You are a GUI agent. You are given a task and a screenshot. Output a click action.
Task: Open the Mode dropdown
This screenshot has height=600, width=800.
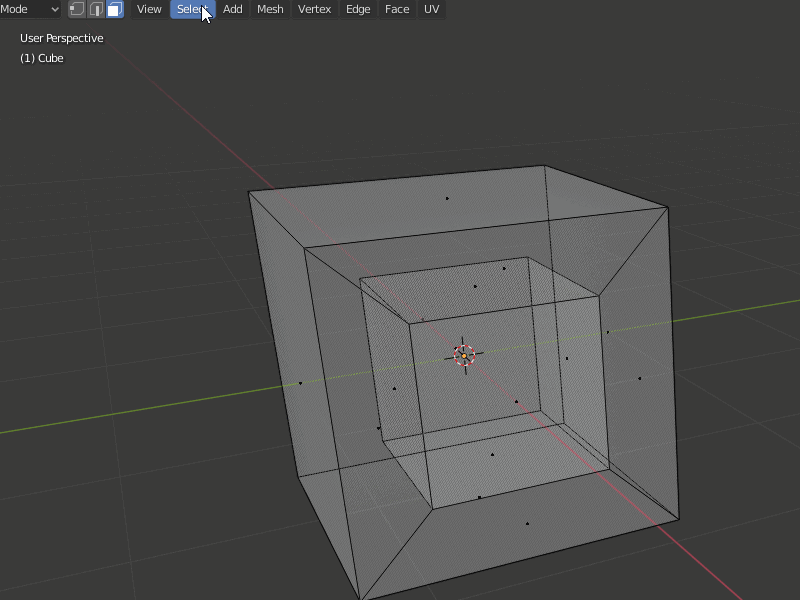click(x=30, y=9)
